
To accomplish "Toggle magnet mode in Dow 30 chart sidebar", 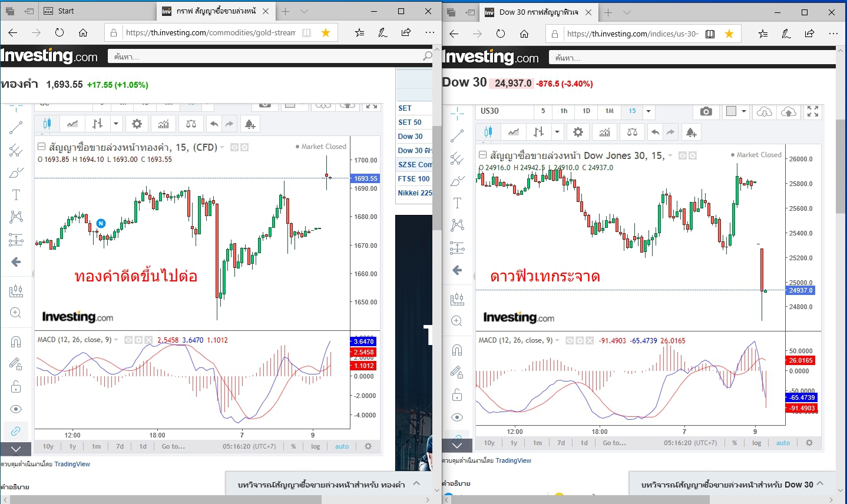I will point(457,350).
